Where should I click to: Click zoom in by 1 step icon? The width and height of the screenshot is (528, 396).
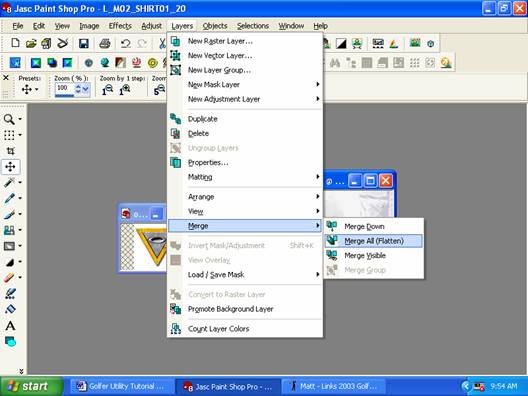tap(125, 90)
